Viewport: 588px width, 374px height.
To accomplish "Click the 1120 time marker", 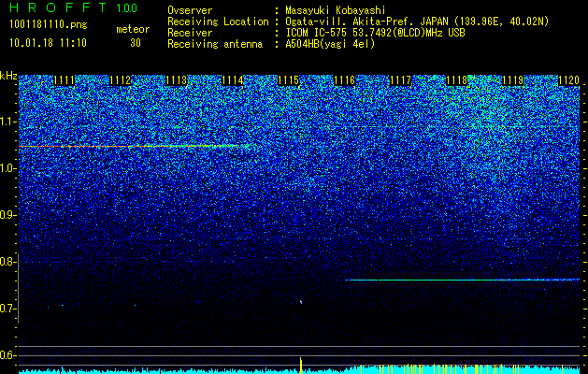I will [569, 80].
